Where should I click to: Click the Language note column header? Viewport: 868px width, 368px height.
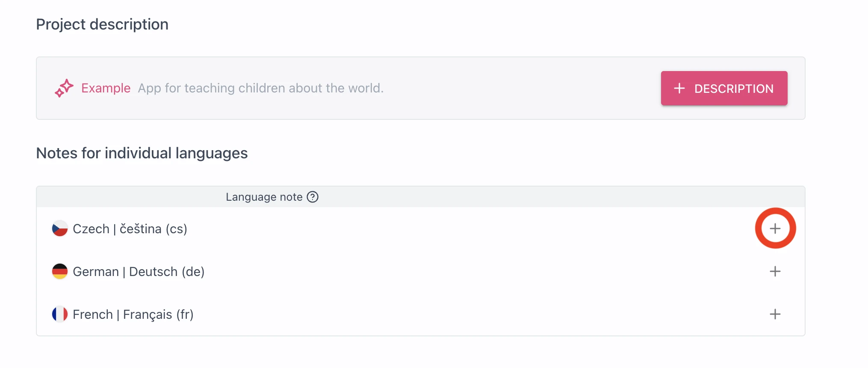click(264, 197)
